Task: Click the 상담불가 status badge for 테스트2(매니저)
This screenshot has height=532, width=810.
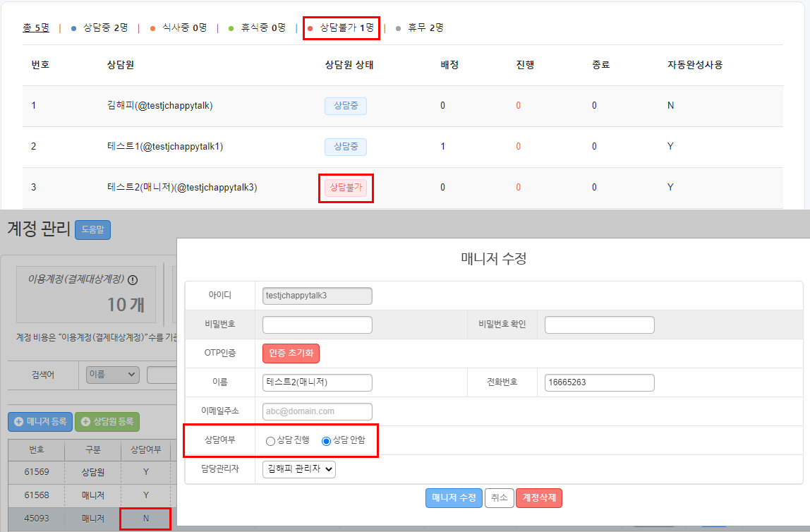Action: pyautogui.click(x=345, y=188)
